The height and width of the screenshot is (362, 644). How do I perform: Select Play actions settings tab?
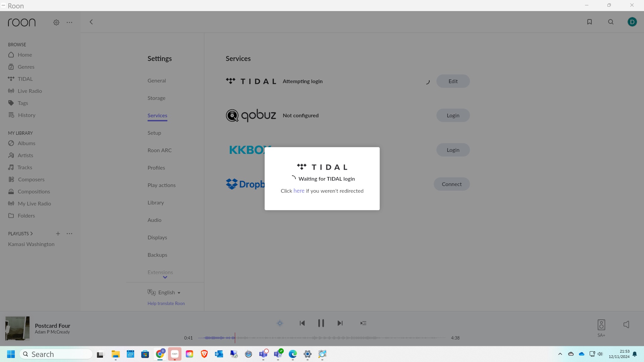pos(162,185)
